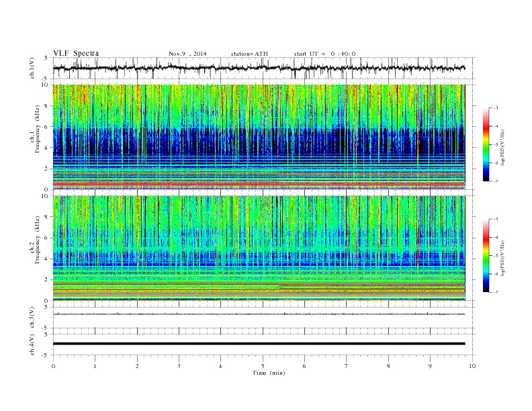The height and width of the screenshot is (411, 532).
Task: Click the "-3" label on ch.1 color bar
Action: (x=496, y=108)
